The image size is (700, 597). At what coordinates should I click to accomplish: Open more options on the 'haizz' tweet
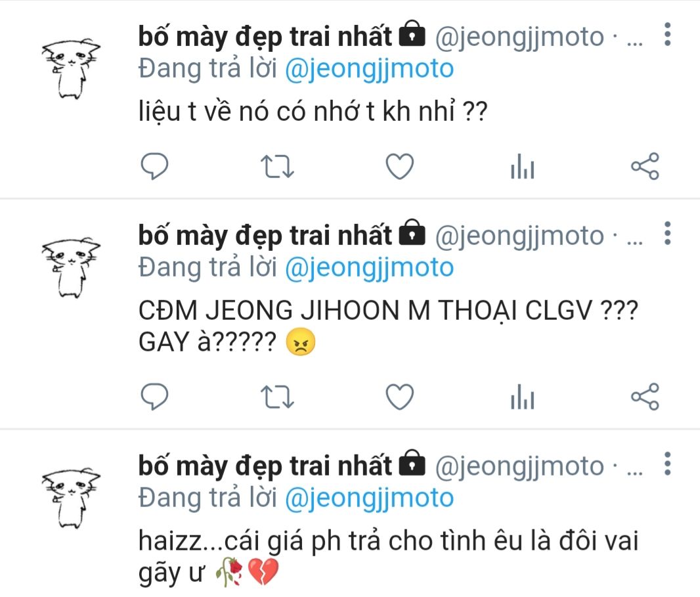[667, 464]
